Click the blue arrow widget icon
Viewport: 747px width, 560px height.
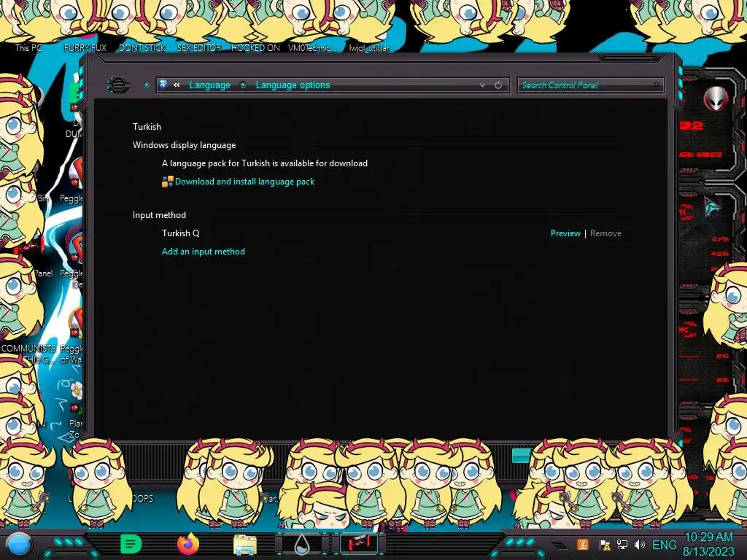712,208
